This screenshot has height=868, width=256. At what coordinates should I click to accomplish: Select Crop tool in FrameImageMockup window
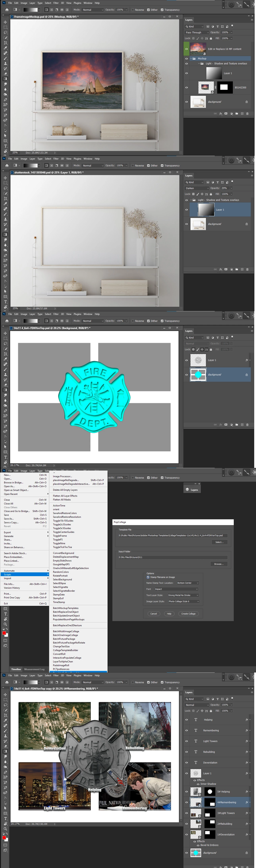click(x=5, y=43)
